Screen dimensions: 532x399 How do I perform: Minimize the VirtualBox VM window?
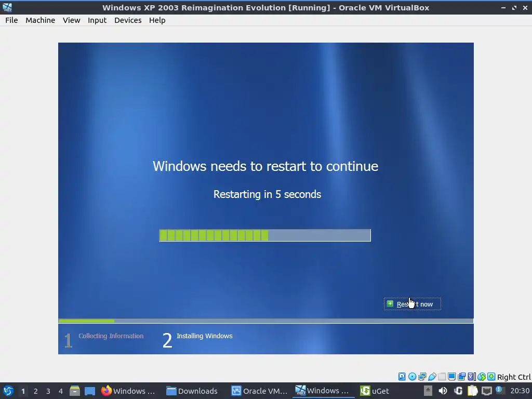pos(503,7)
